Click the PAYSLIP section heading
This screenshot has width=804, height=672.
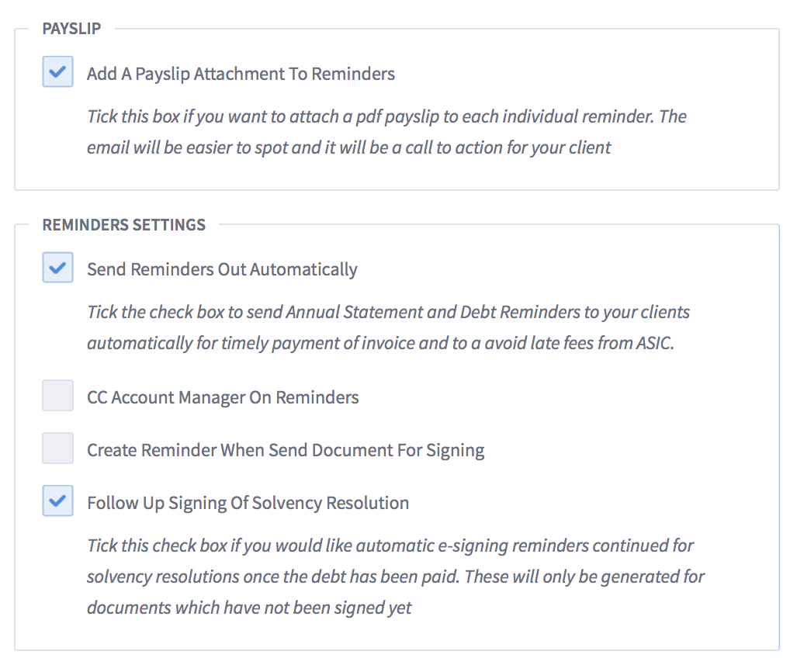pyautogui.click(x=71, y=29)
